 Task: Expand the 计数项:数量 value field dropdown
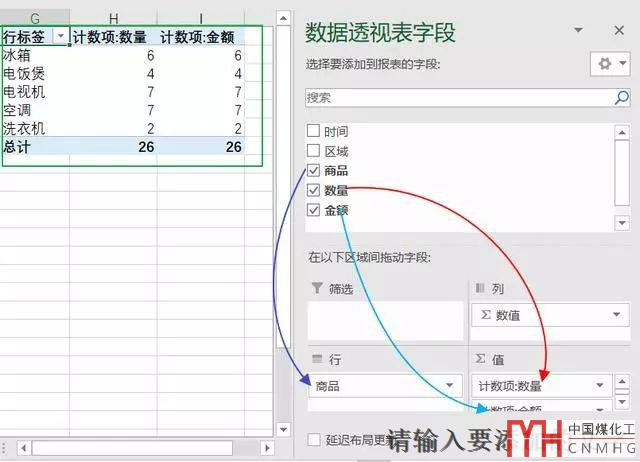click(599, 385)
